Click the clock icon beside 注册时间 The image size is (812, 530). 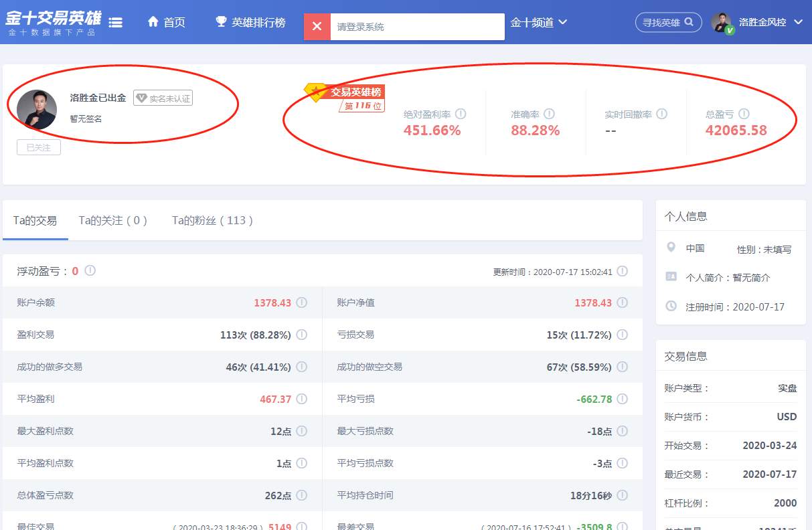[x=671, y=306]
